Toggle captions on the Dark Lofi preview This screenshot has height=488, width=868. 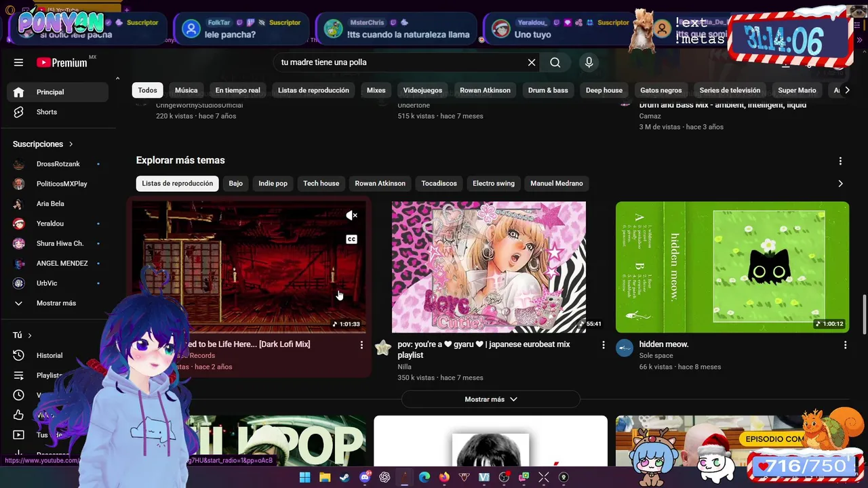click(x=351, y=239)
